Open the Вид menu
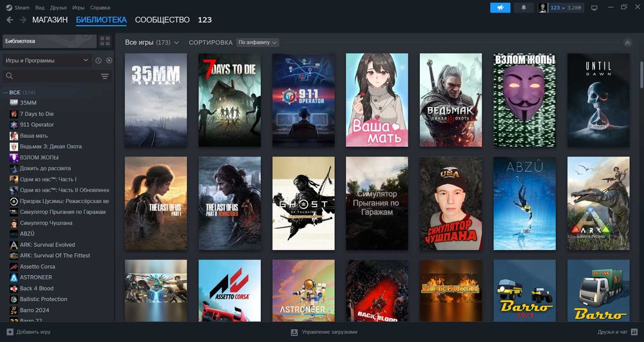 click(40, 8)
